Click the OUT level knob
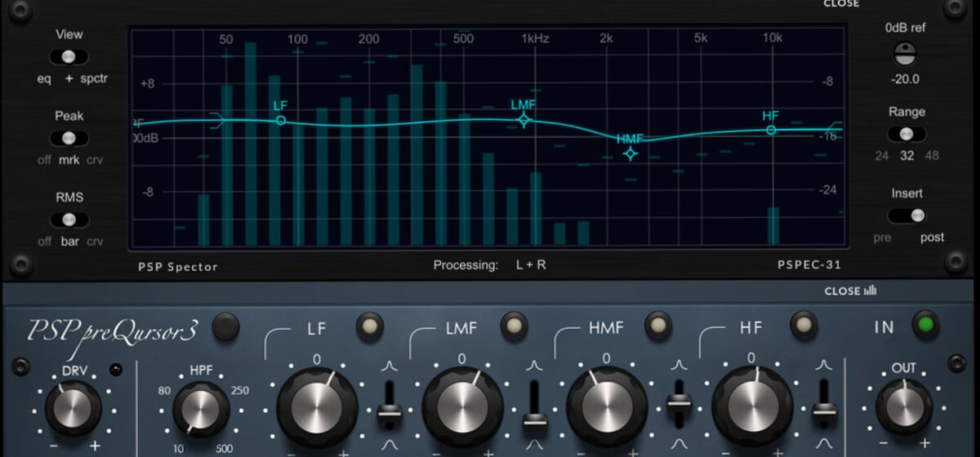 [904, 406]
